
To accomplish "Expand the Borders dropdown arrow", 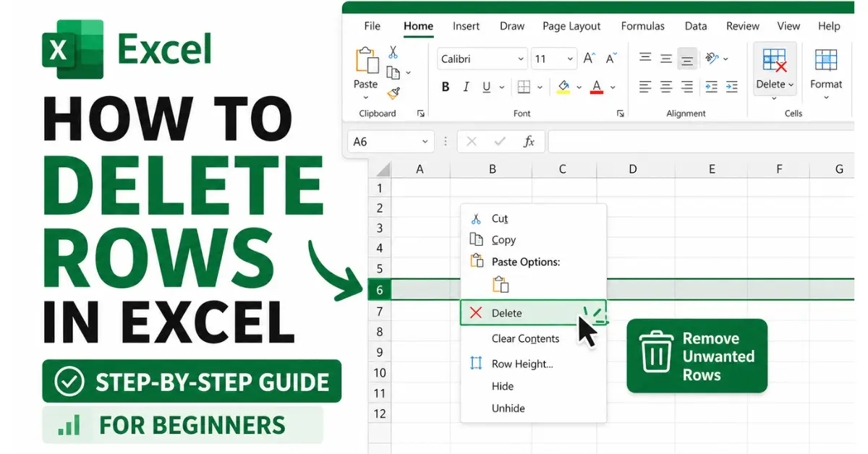I will (540, 87).
